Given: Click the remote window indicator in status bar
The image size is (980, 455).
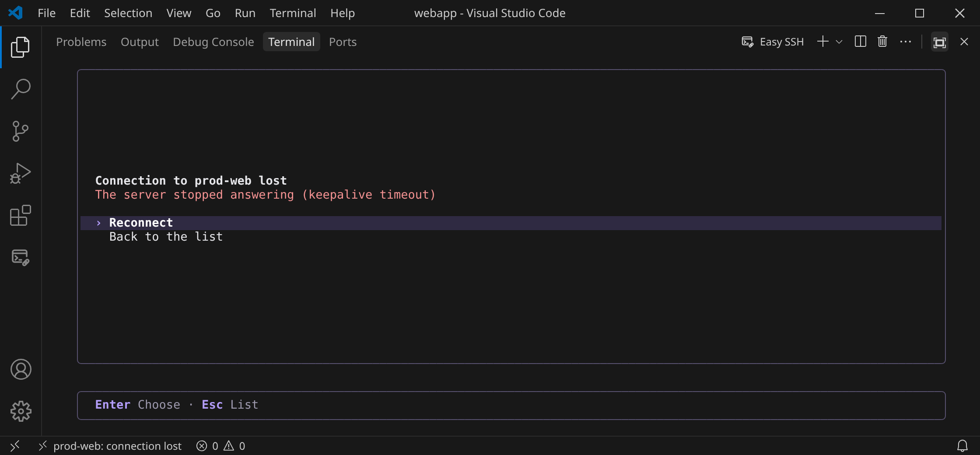Looking at the screenshot, I should (15, 446).
